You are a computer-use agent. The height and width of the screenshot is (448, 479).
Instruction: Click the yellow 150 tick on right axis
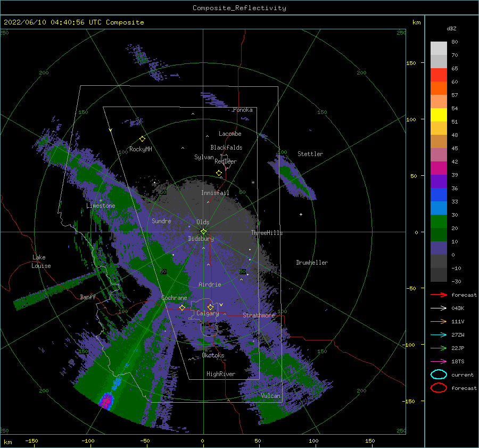click(411, 63)
